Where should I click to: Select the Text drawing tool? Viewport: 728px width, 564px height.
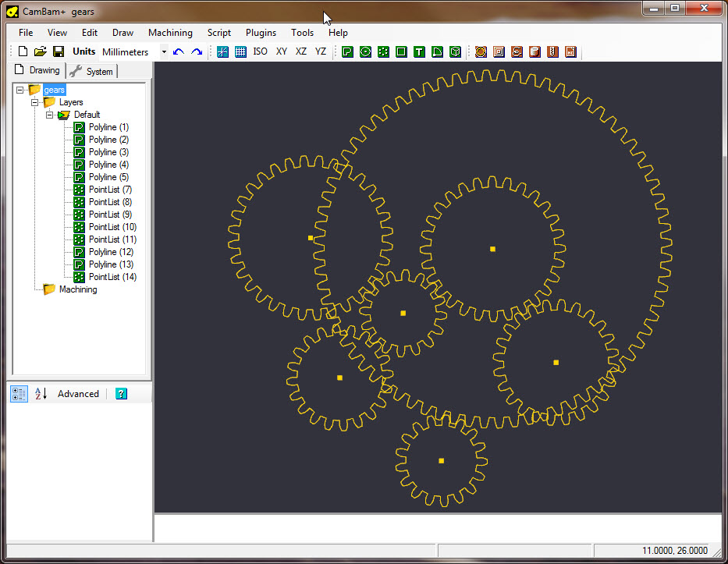pyautogui.click(x=419, y=51)
